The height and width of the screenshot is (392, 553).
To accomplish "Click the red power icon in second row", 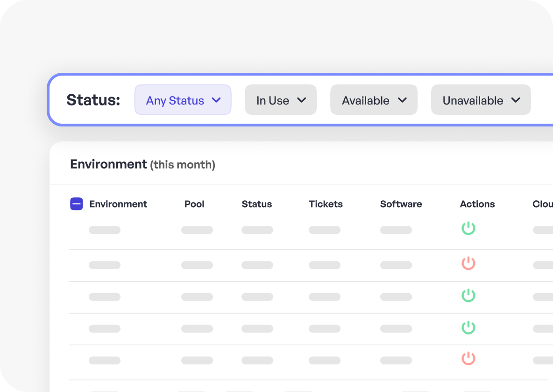I will [468, 263].
